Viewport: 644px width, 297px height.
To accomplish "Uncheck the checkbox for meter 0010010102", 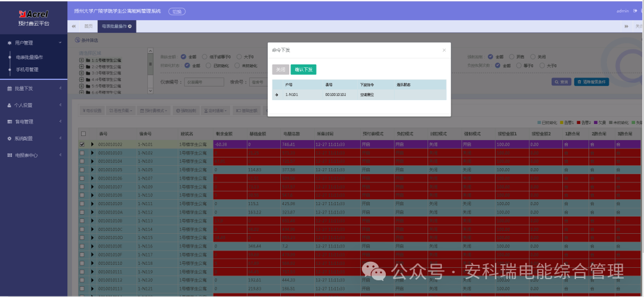I will pyautogui.click(x=83, y=144).
